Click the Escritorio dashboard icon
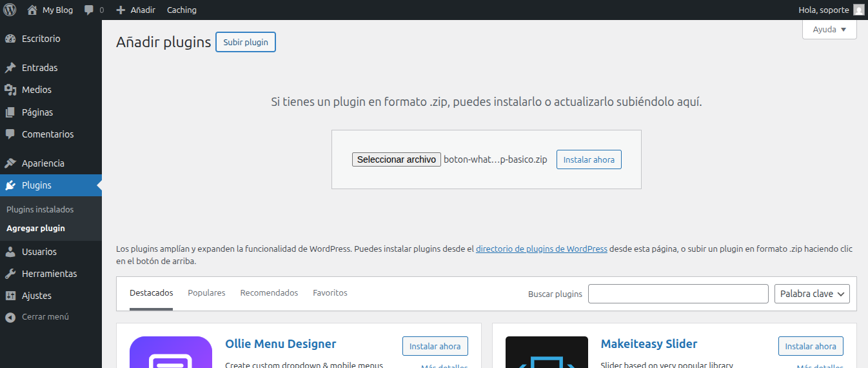This screenshot has height=368, width=868. [10, 39]
